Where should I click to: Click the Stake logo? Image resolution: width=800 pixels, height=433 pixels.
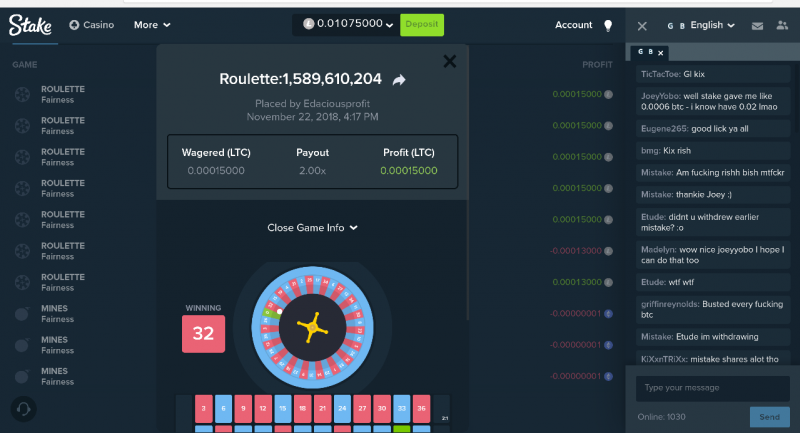(30, 24)
